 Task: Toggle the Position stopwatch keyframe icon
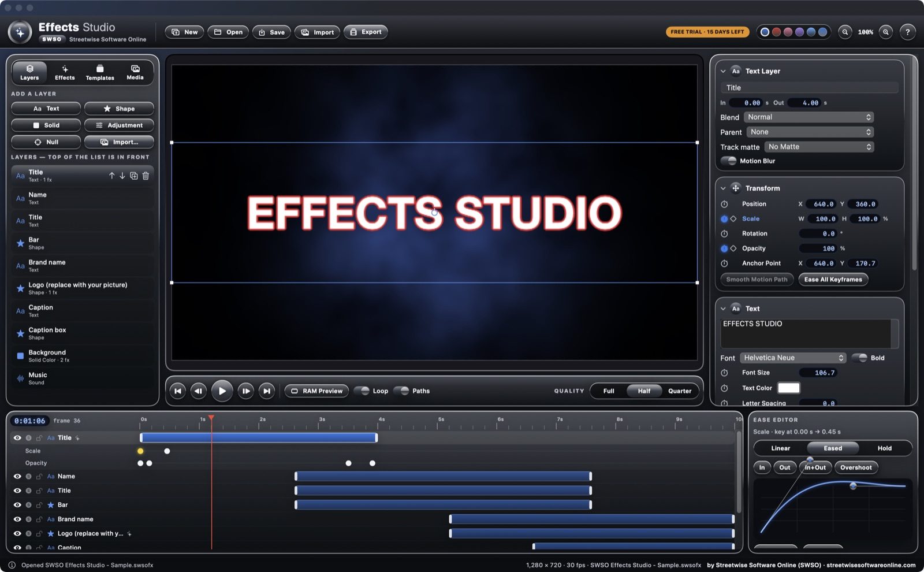point(724,204)
